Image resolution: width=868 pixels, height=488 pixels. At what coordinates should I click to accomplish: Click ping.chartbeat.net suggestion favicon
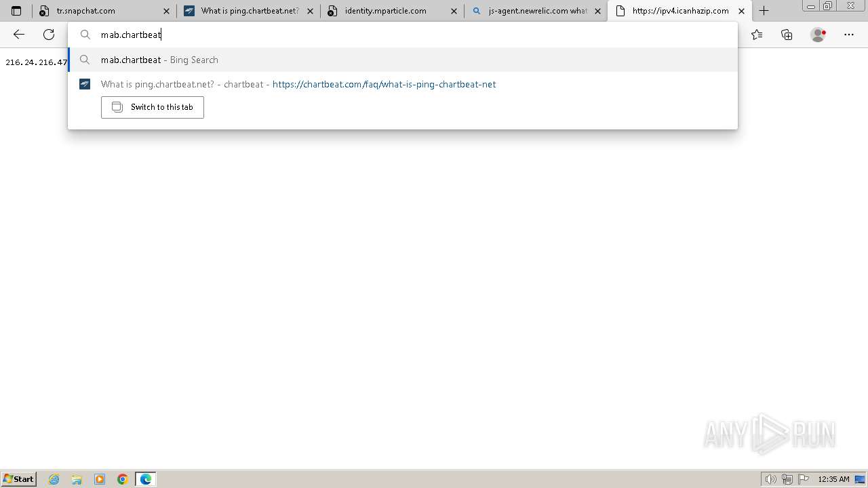coord(85,84)
